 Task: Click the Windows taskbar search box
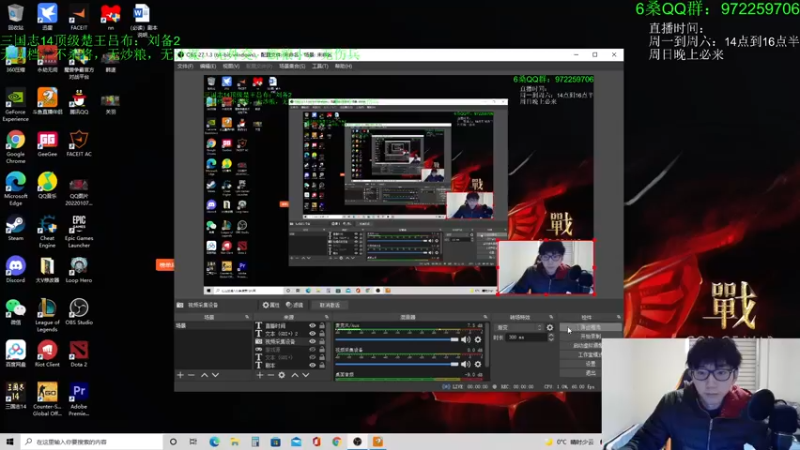[92, 442]
